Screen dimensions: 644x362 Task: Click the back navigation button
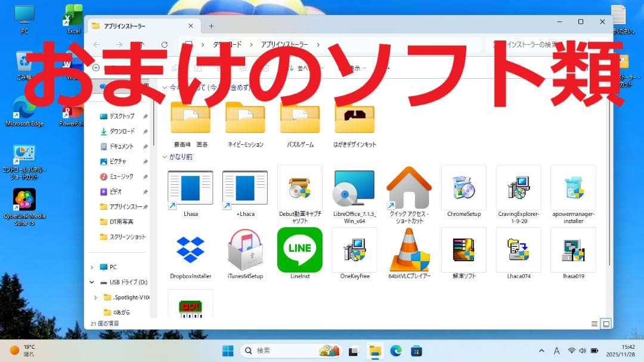point(96,44)
